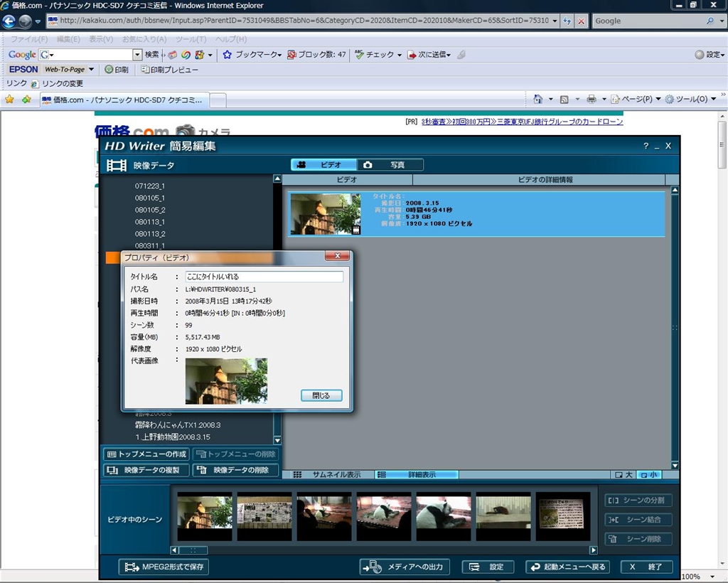Click video list scroll-down arrow
Screen dimensions: 728x583
click(675, 465)
